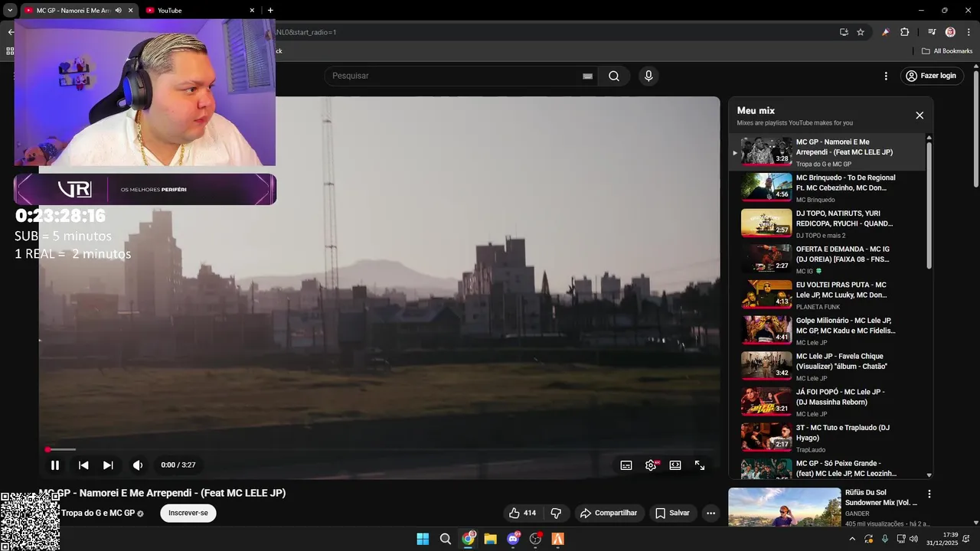Play Golpe Milionário - MC Lele JP

tap(828, 331)
